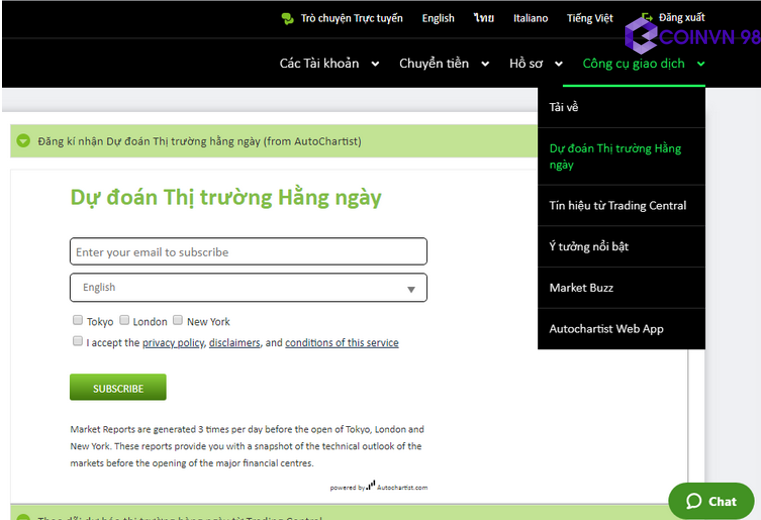Viewport: 761px width, 520px height.
Task: Open the green Chat widget
Action: pos(710,501)
